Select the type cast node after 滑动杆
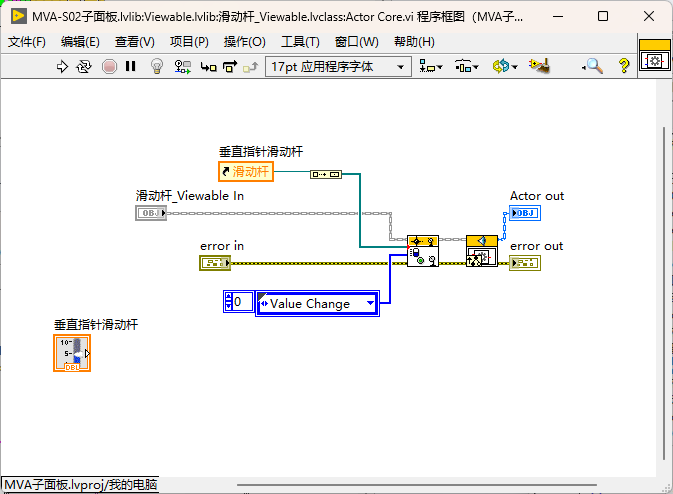Image resolution: width=673 pixels, height=494 pixels. [326, 174]
